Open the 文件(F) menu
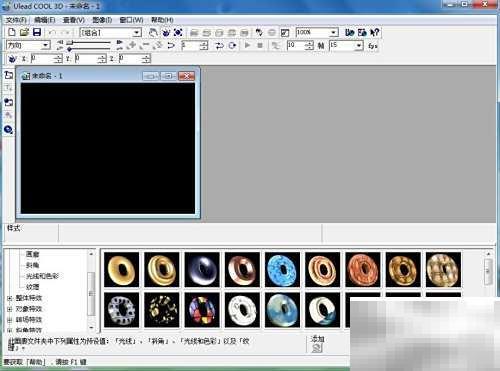The height and width of the screenshot is (371, 500). pos(16,20)
